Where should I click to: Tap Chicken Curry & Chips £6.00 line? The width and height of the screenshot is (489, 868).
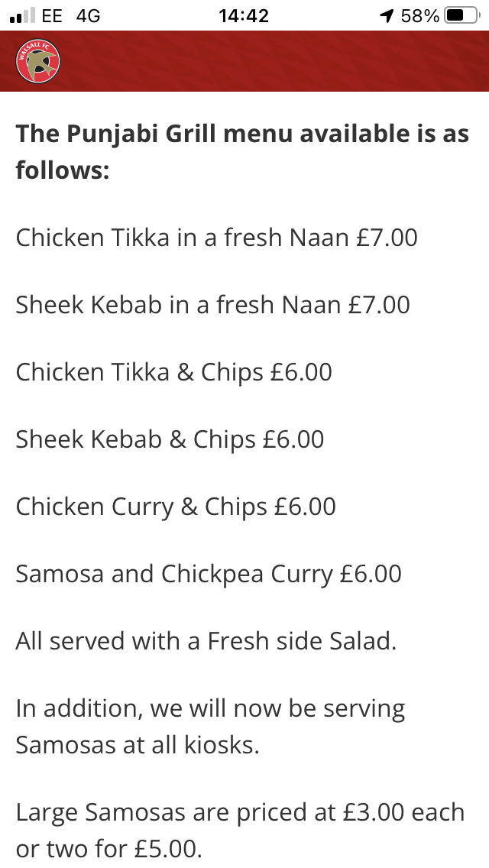[176, 507]
